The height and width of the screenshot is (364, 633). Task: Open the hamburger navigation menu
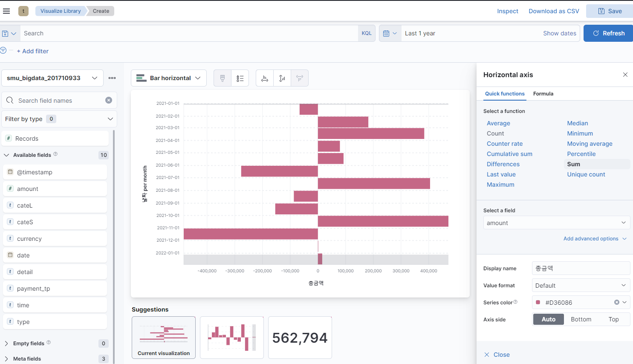coord(6,11)
